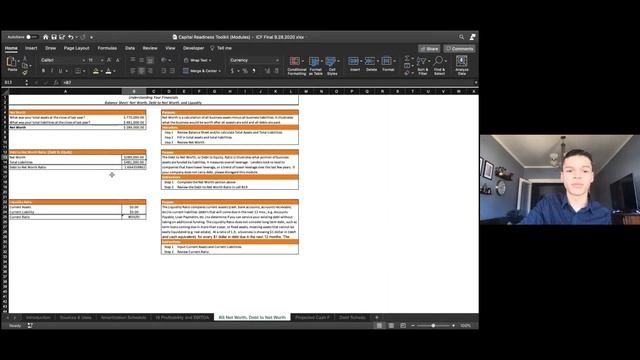Click the Merge & Center button

click(x=202, y=71)
